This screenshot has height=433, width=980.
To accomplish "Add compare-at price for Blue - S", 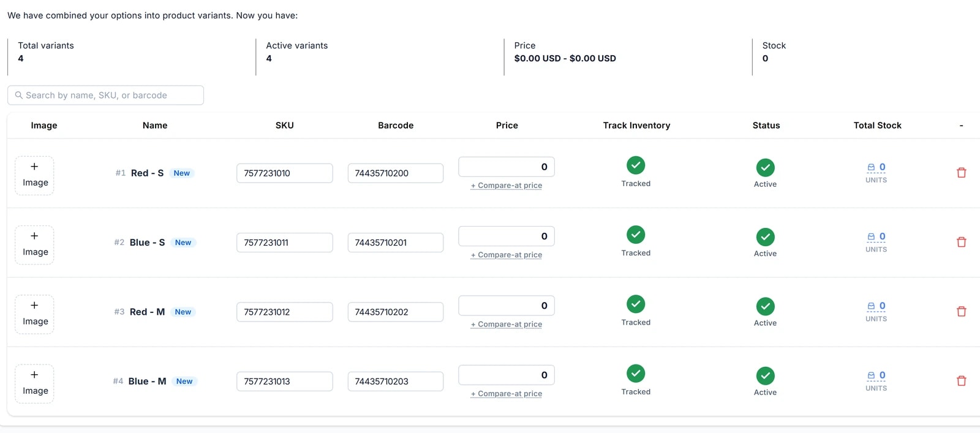I will [x=507, y=255].
